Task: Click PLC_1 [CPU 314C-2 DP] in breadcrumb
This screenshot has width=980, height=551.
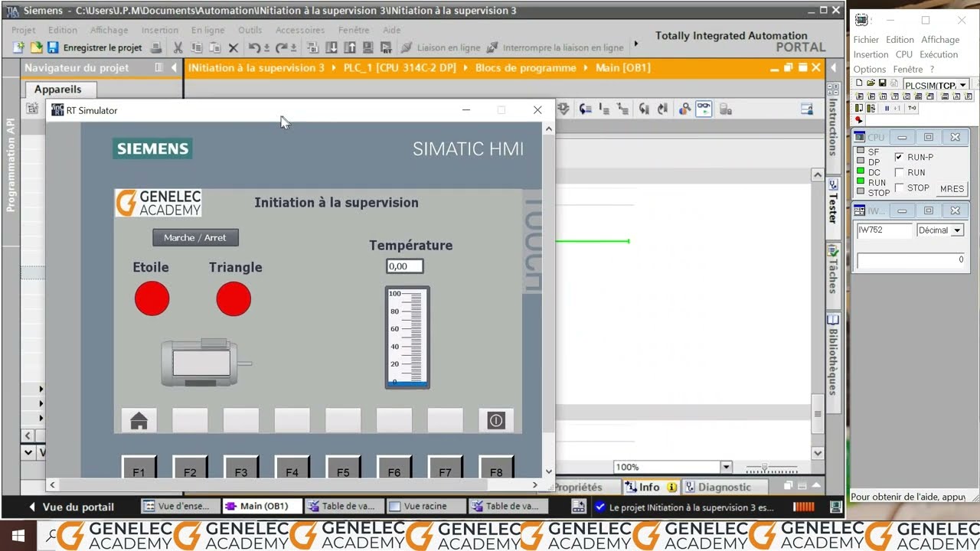Action: click(x=400, y=67)
